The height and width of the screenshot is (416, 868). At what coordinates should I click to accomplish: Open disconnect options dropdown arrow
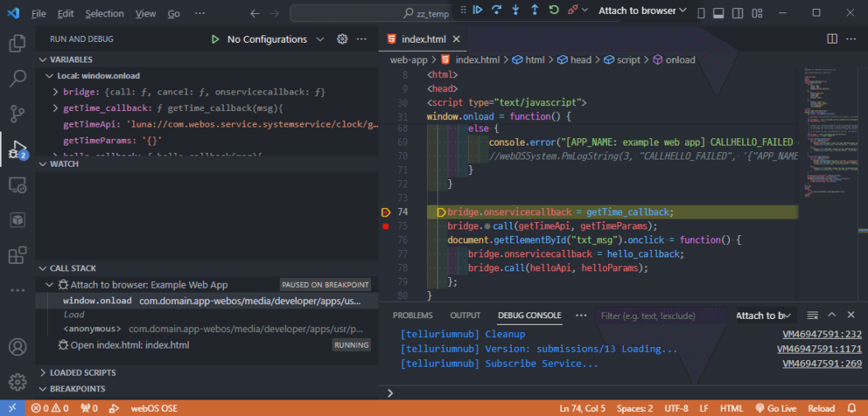tap(585, 10)
